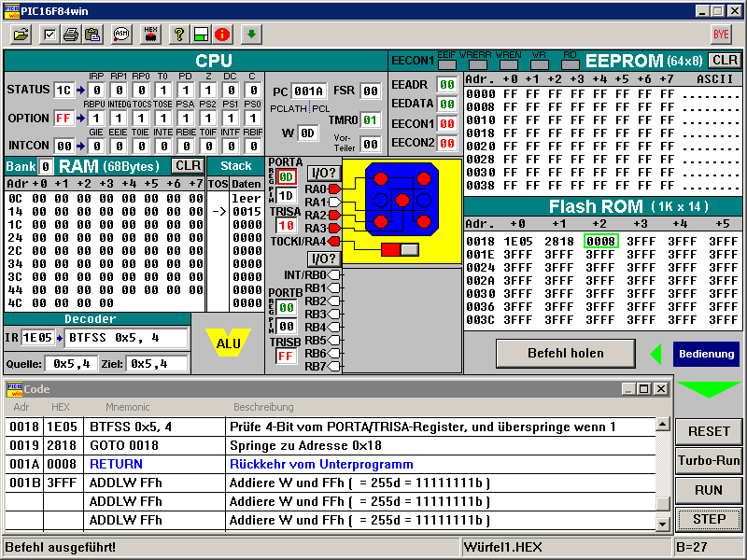Click the CLR button in EEPROM header
The image size is (747, 560).
pos(724,61)
